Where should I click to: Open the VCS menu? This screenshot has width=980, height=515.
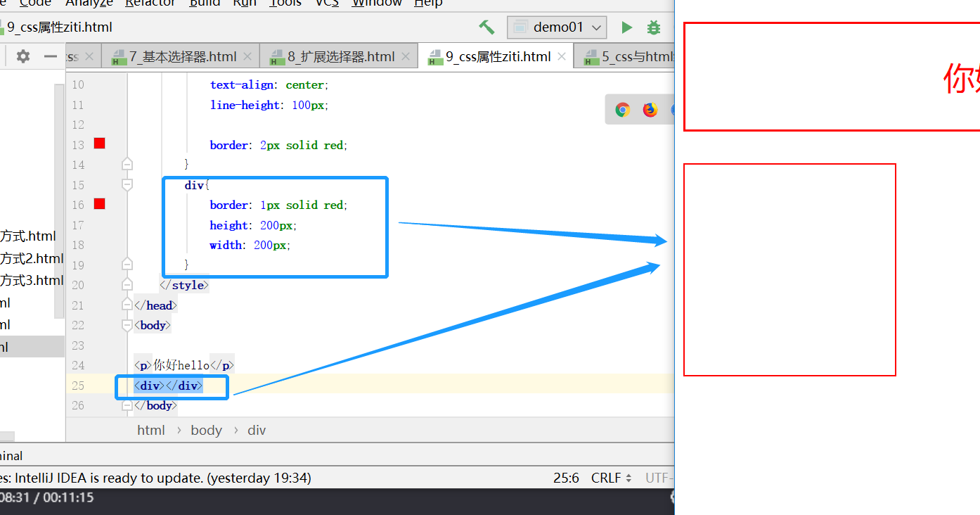[327, 3]
